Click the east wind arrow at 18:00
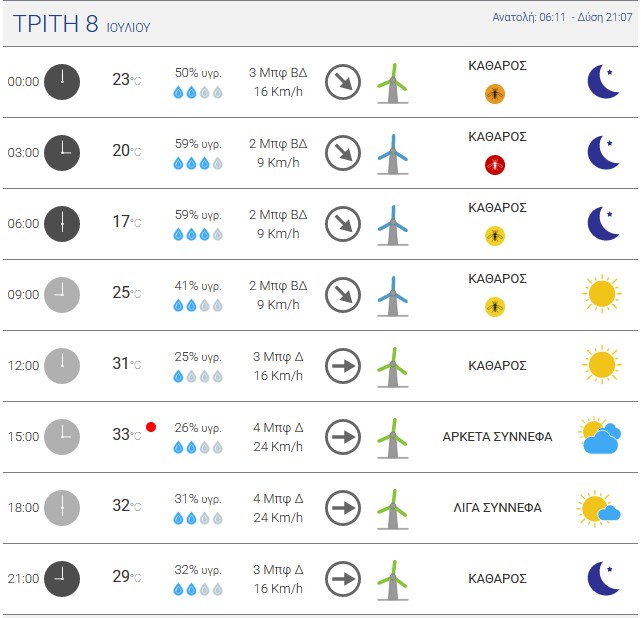The image size is (641, 618). (x=343, y=508)
